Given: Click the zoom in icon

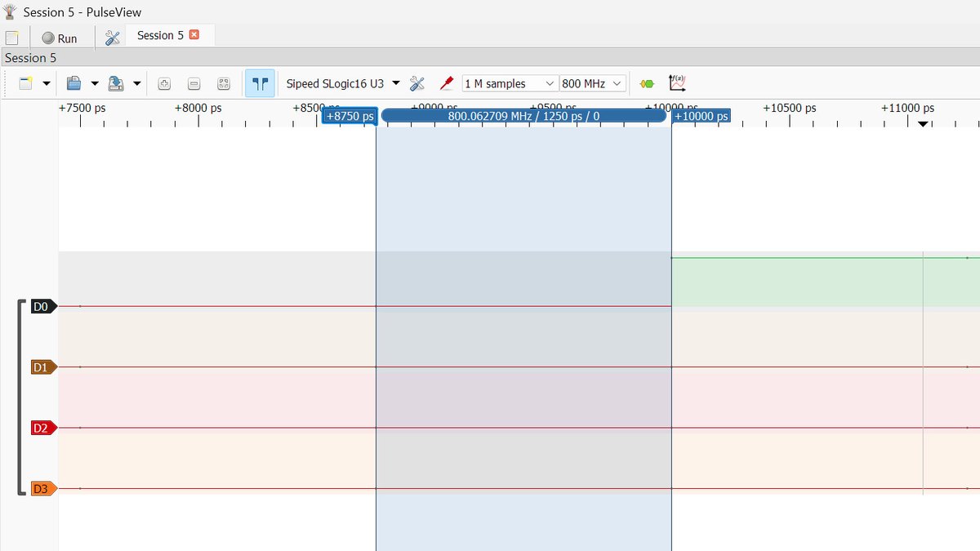Looking at the screenshot, I should [x=164, y=83].
